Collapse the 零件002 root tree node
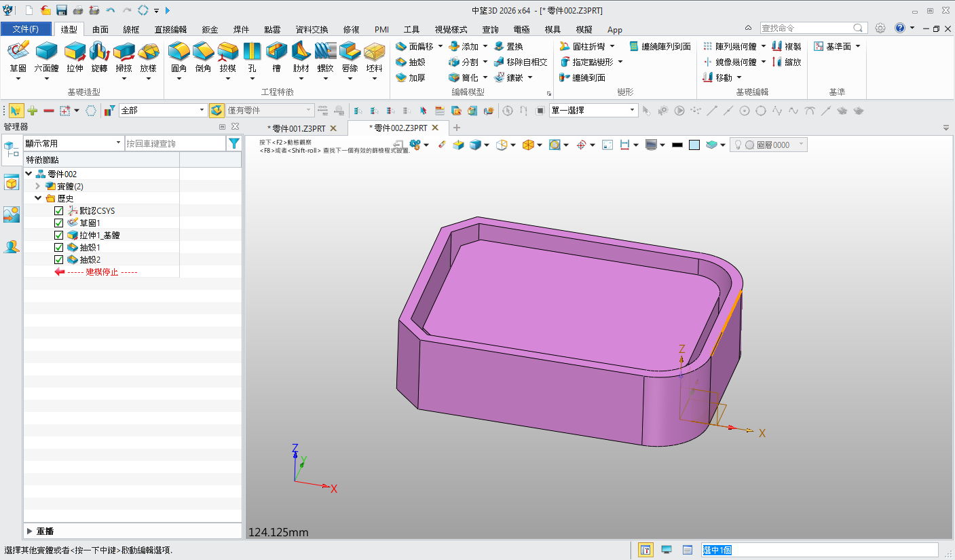 29,174
